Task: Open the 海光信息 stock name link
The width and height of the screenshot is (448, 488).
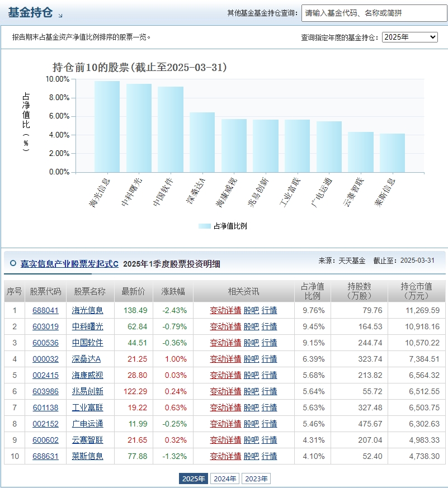Action: coord(87,310)
